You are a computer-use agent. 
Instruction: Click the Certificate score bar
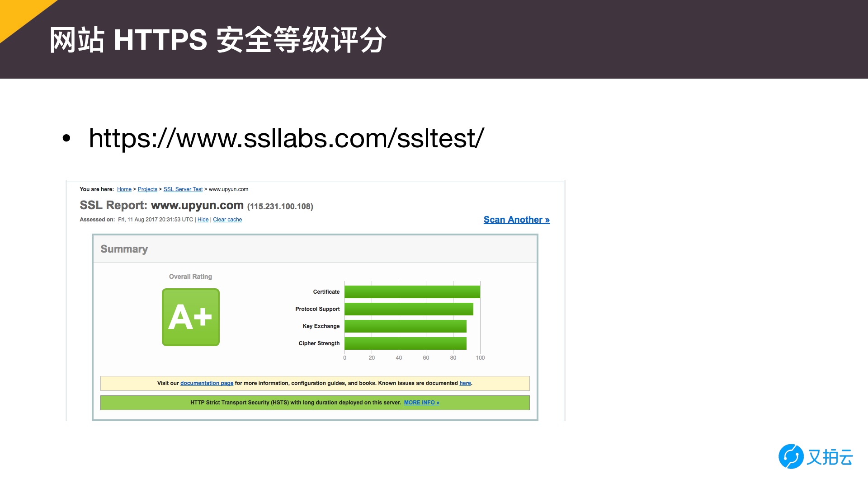coord(412,292)
